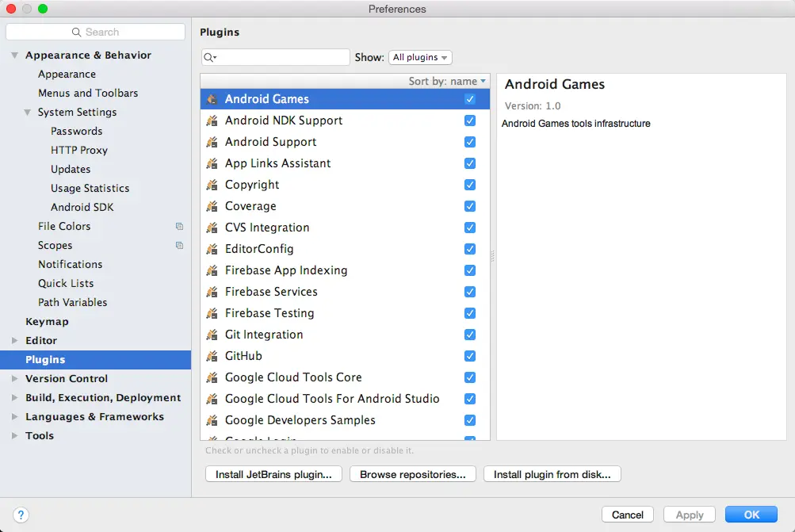Disable the CVS Integration checkbox
Viewport: 795px width, 532px height.
(x=470, y=228)
